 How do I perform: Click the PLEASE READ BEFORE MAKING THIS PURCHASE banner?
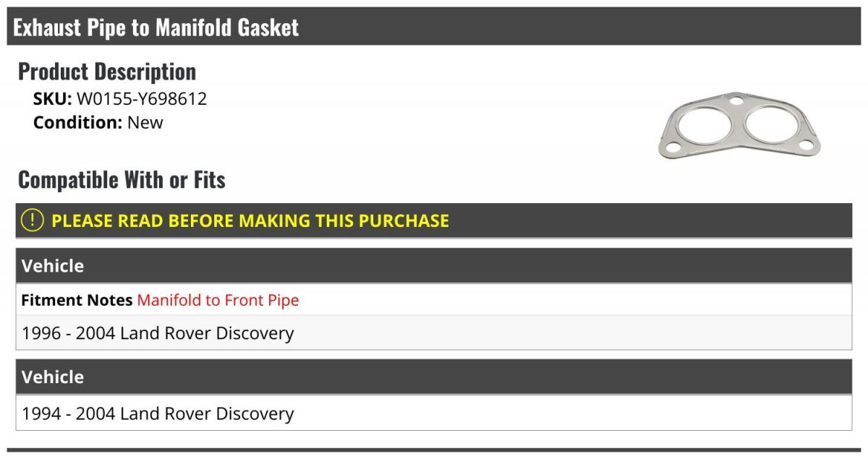(x=434, y=220)
